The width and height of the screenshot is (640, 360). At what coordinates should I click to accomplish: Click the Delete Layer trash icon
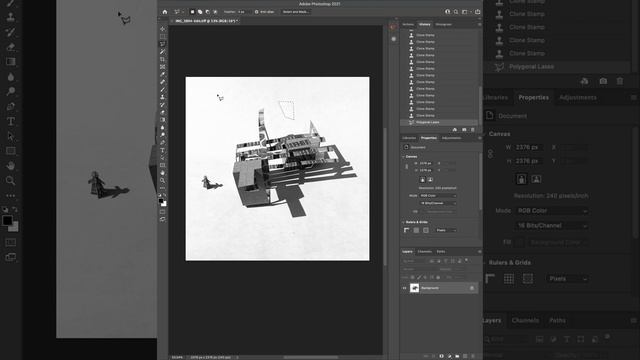coord(473,356)
